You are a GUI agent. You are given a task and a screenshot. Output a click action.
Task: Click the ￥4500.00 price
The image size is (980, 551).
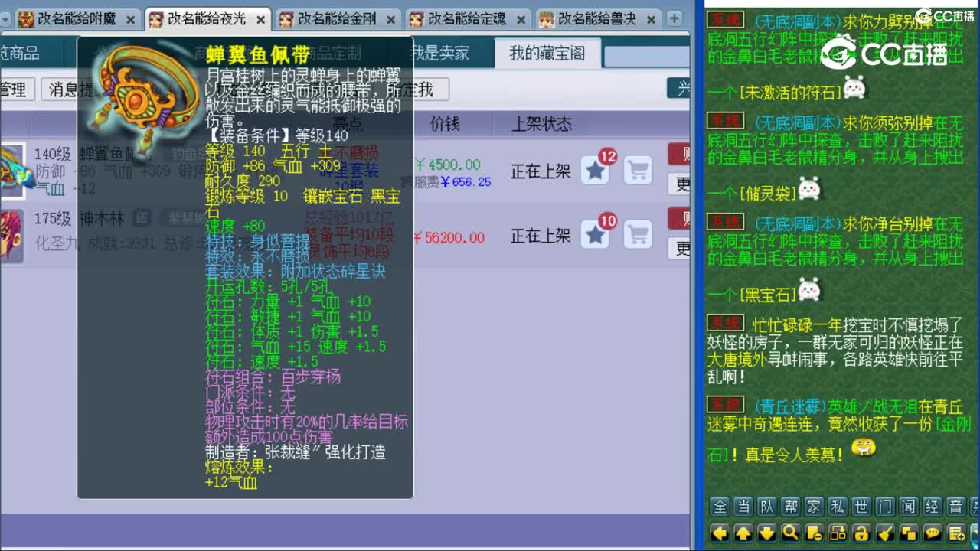pyautogui.click(x=448, y=165)
